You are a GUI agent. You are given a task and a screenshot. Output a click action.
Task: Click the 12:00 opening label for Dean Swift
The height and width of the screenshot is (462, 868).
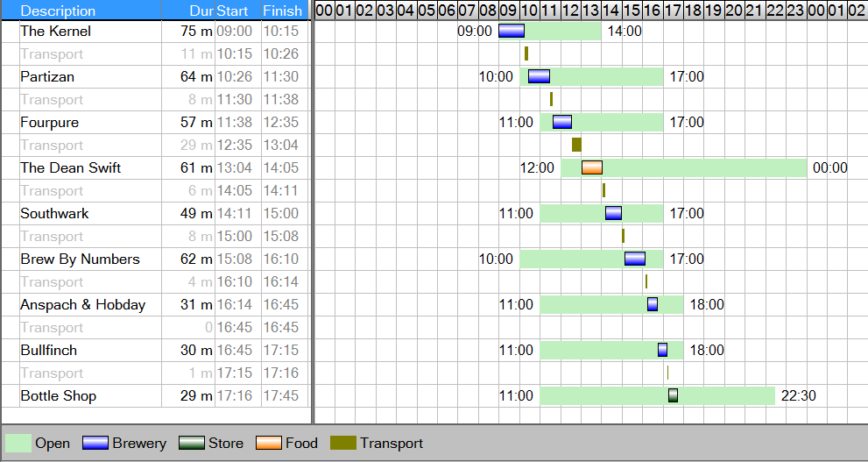coord(537,167)
